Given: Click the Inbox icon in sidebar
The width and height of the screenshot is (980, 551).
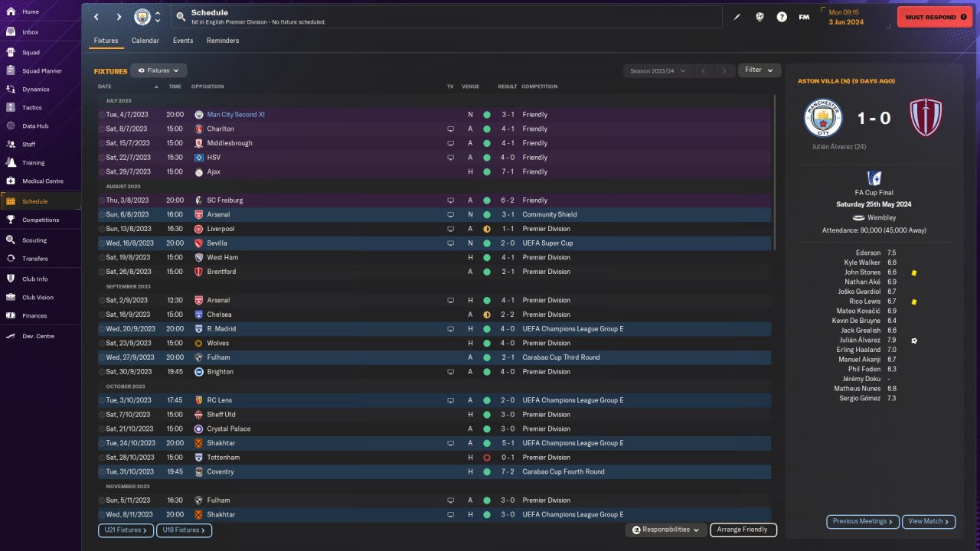Looking at the screenshot, I should (11, 32).
